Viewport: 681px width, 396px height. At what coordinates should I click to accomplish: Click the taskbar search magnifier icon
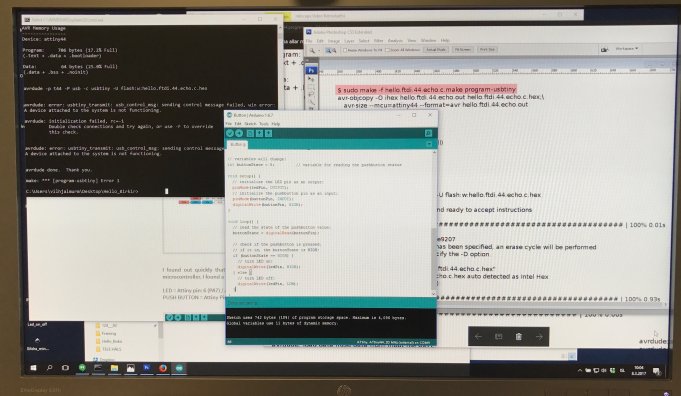50,368
